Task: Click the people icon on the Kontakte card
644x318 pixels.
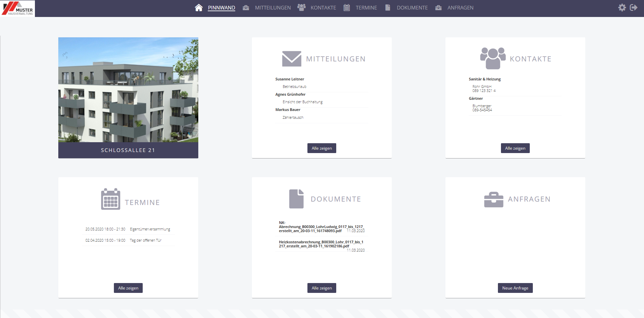Action: (x=492, y=58)
